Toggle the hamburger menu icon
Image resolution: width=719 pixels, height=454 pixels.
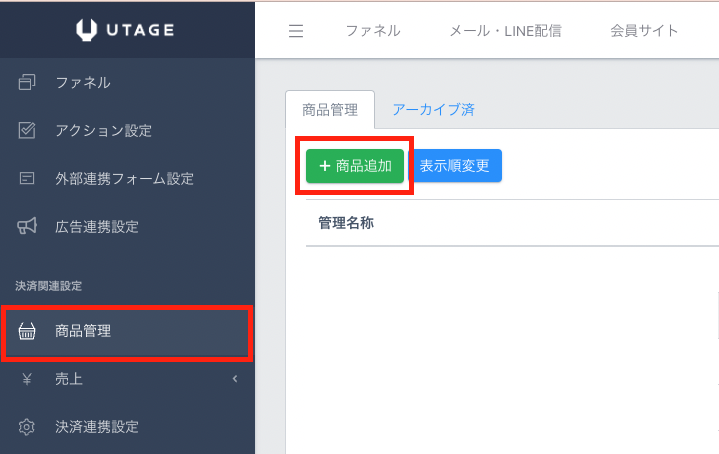(295, 31)
